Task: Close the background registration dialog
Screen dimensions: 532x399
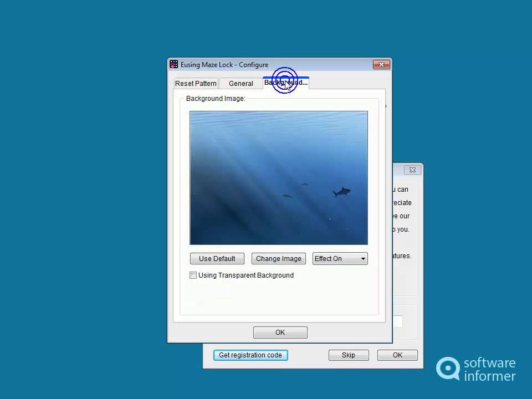Action: pos(412,170)
